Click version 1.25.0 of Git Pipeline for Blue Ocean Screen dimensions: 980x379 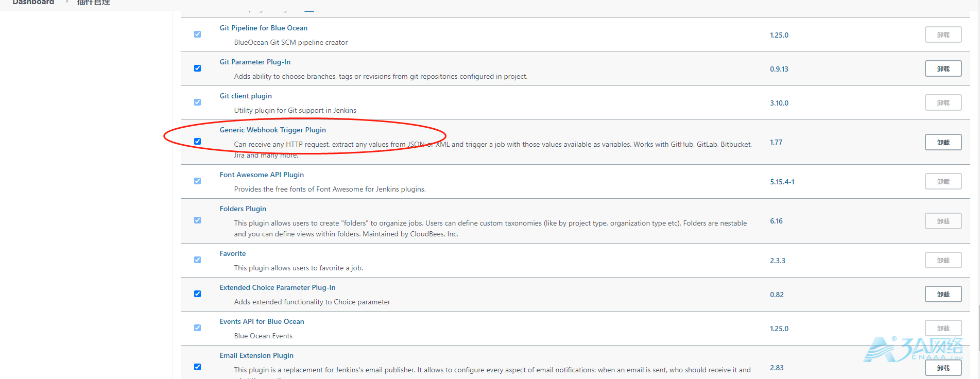(x=779, y=35)
